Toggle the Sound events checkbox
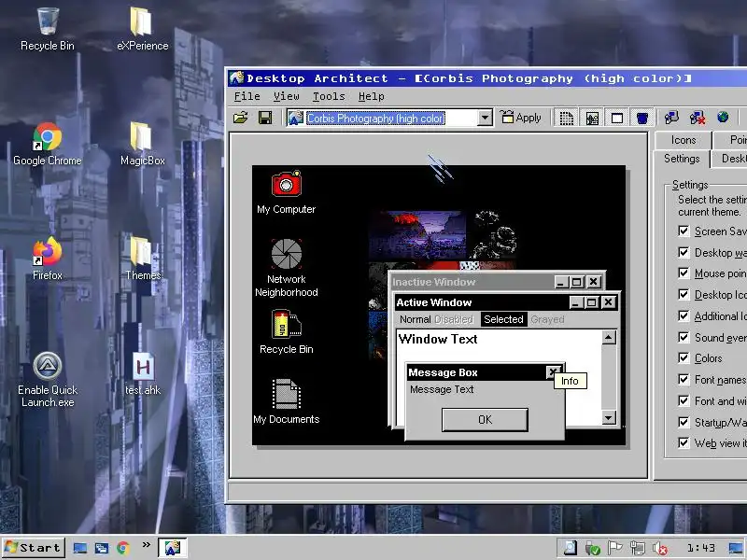Image resolution: width=747 pixels, height=560 pixels. pyautogui.click(x=684, y=337)
